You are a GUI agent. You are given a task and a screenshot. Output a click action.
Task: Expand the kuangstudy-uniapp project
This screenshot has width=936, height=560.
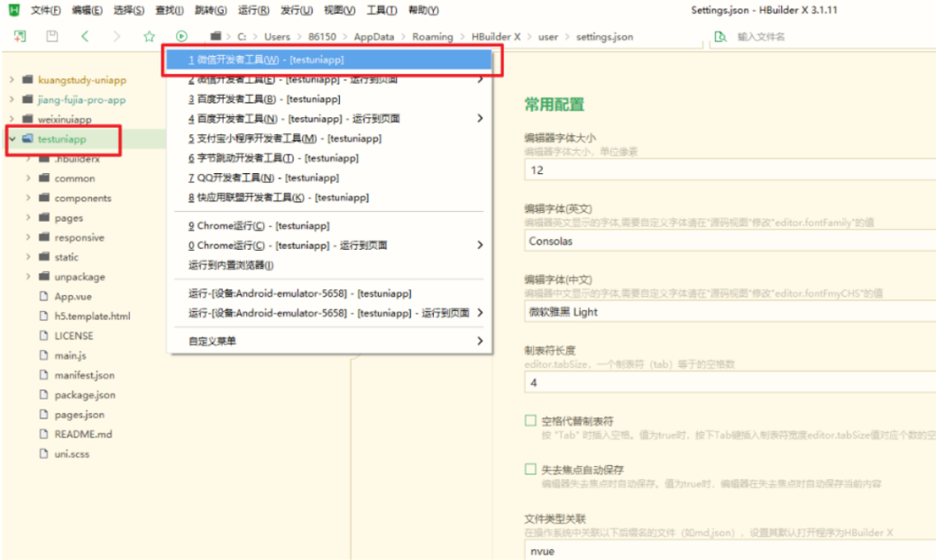[12, 79]
